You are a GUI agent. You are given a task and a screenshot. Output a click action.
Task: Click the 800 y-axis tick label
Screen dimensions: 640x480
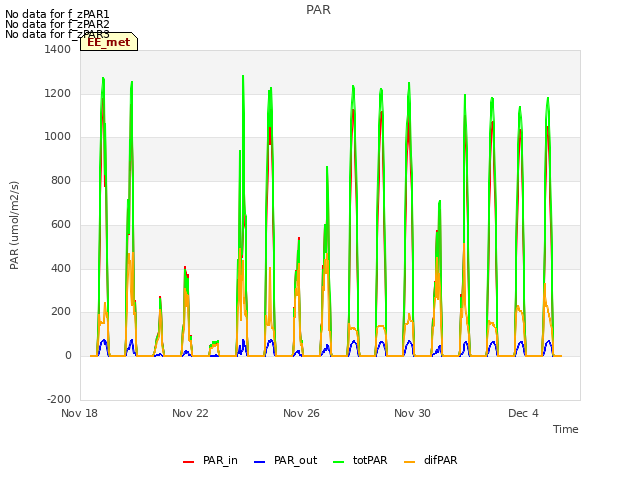[61, 180]
